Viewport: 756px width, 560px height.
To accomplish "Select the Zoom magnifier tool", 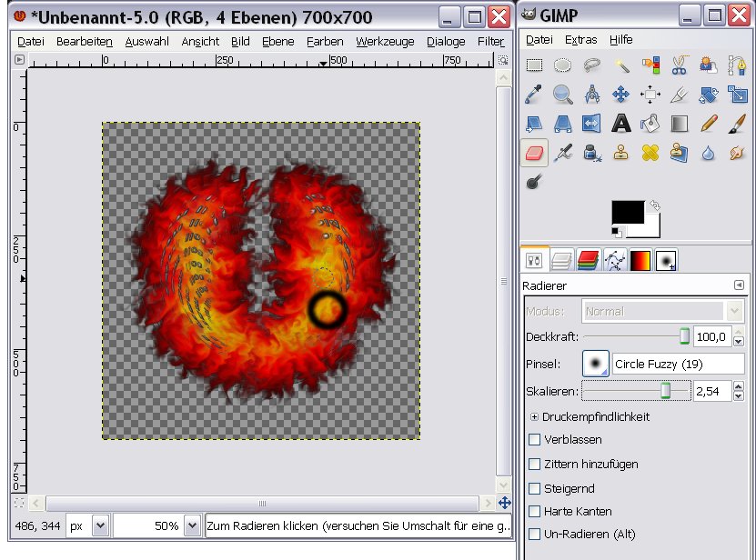I will coord(562,95).
